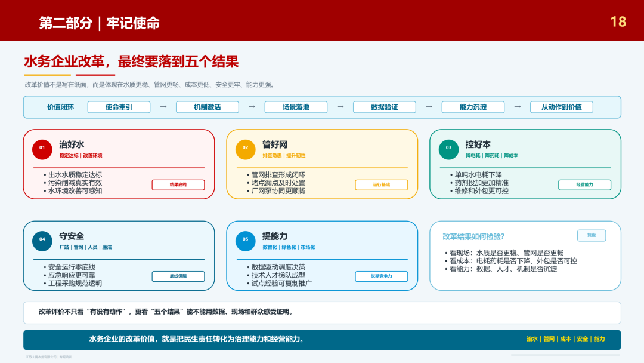Select the 机制激活 step box

208,107
